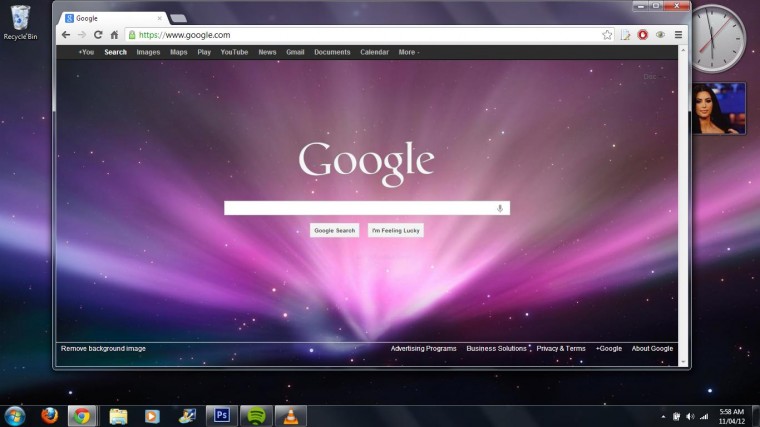Open the Chrome menu hamburger icon
The image size is (760, 427).
(x=678, y=35)
